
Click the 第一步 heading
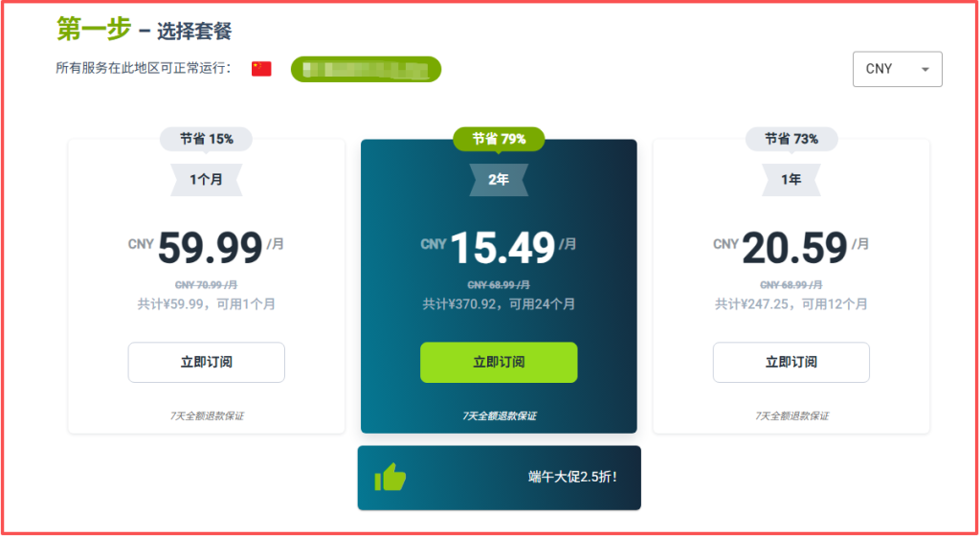94,30
